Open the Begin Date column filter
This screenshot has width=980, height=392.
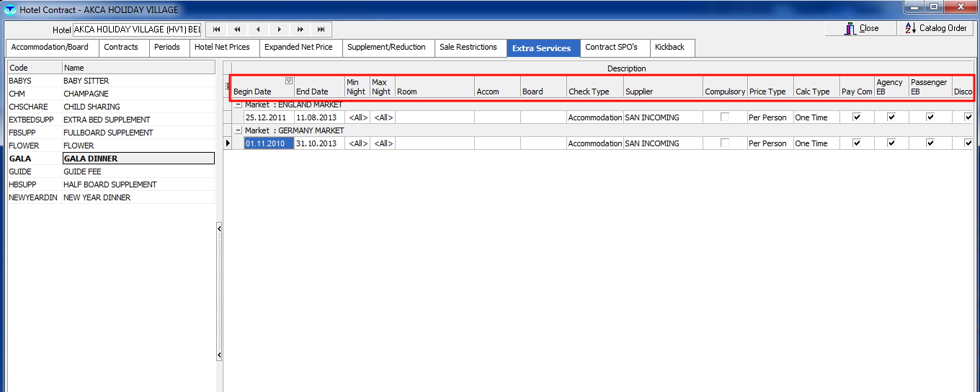(289, 81)
